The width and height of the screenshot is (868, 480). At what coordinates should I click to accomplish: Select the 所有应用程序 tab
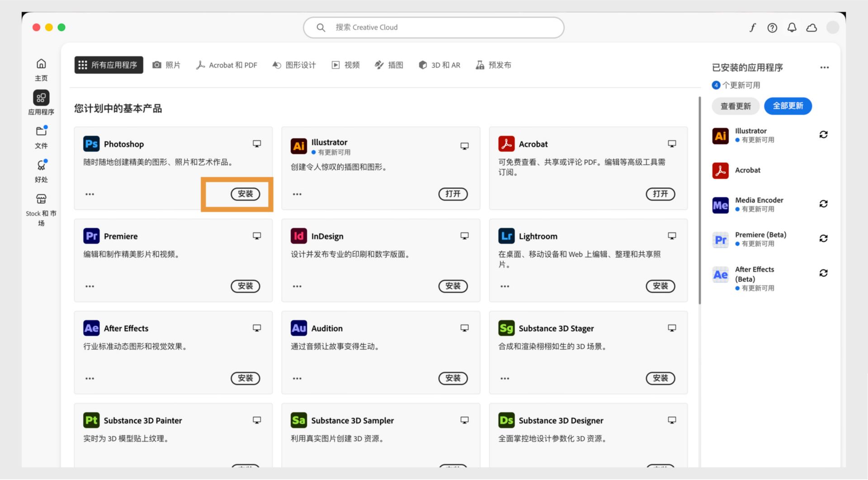(108, 65)
